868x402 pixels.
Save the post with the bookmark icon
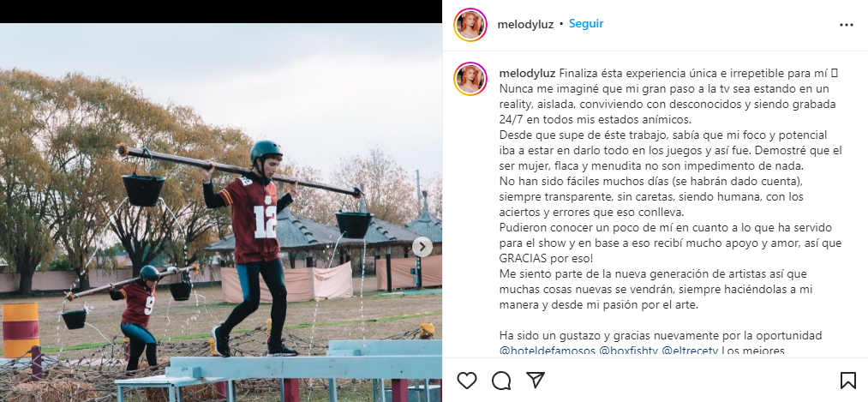(x=847, y=380)
